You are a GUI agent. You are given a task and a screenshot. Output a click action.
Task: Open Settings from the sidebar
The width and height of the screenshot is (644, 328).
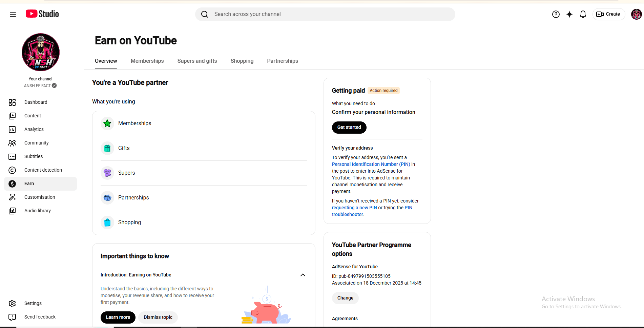[40, 303]
